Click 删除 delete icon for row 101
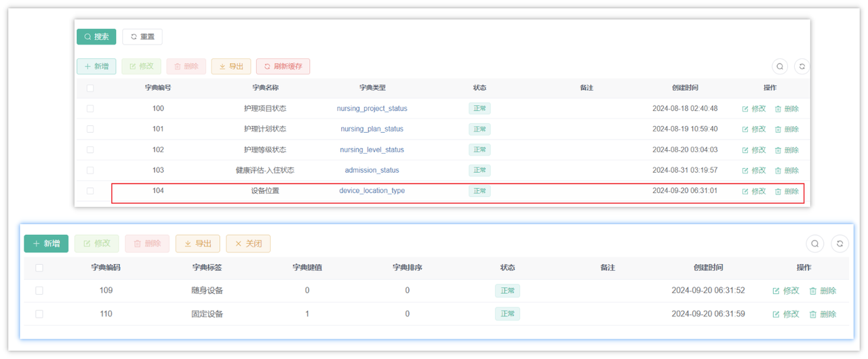The width and height of the screenshot is (868, 359). pos(787,129)
